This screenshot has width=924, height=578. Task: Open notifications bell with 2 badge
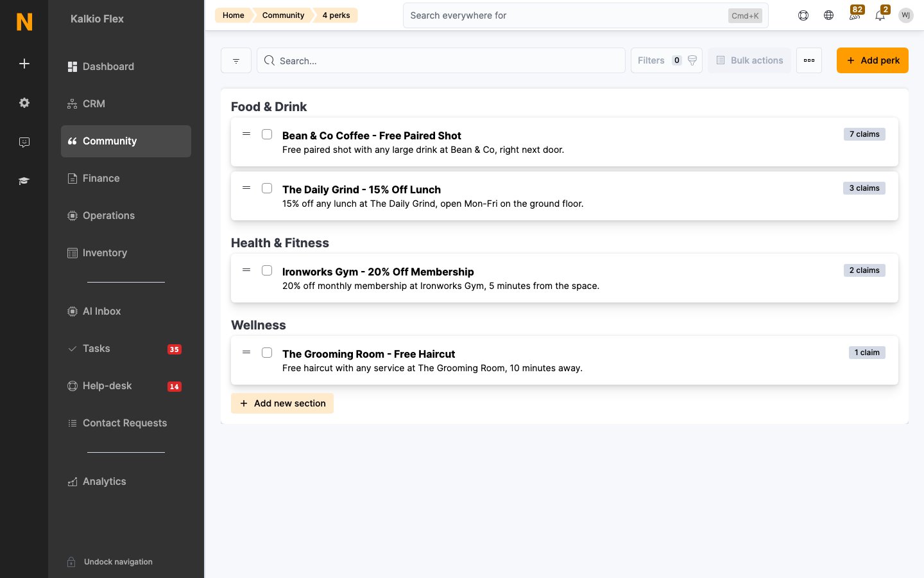881,14
